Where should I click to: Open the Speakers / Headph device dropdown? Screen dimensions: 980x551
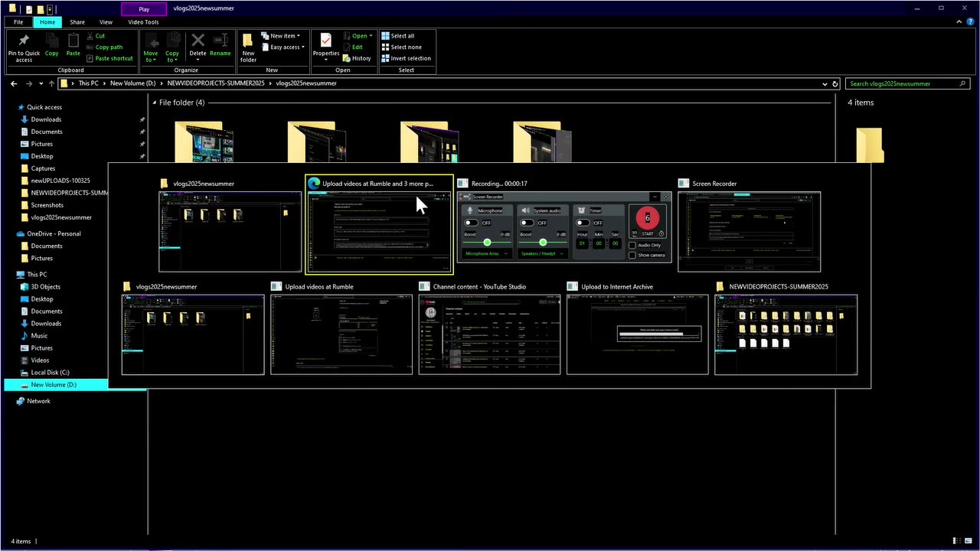(x=542, y=253)
